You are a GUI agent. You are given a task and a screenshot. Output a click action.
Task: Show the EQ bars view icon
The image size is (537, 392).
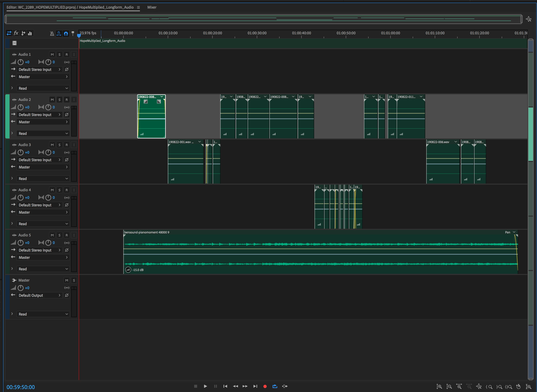30,33
